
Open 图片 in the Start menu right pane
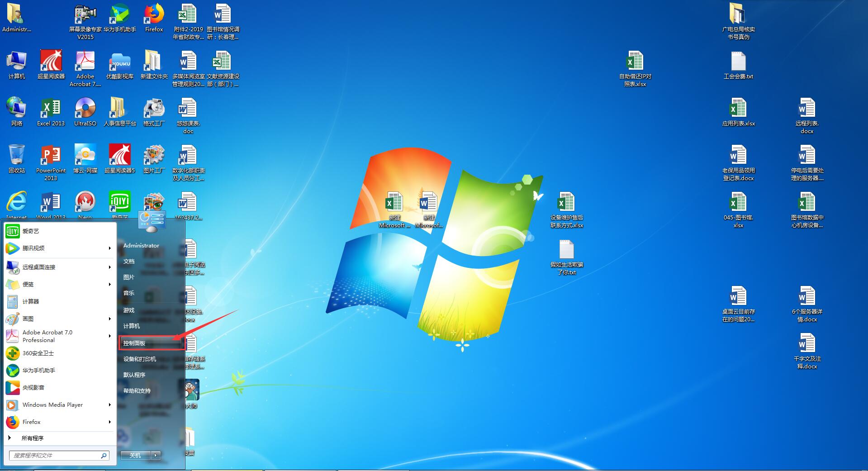[152, 277]
